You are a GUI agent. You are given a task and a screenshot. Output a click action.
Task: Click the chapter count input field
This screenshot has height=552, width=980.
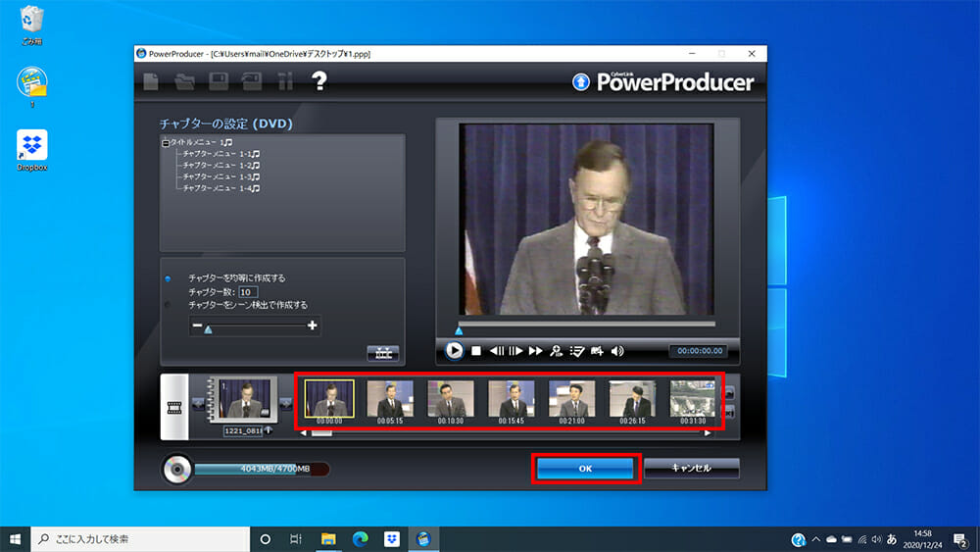point(248,292)
